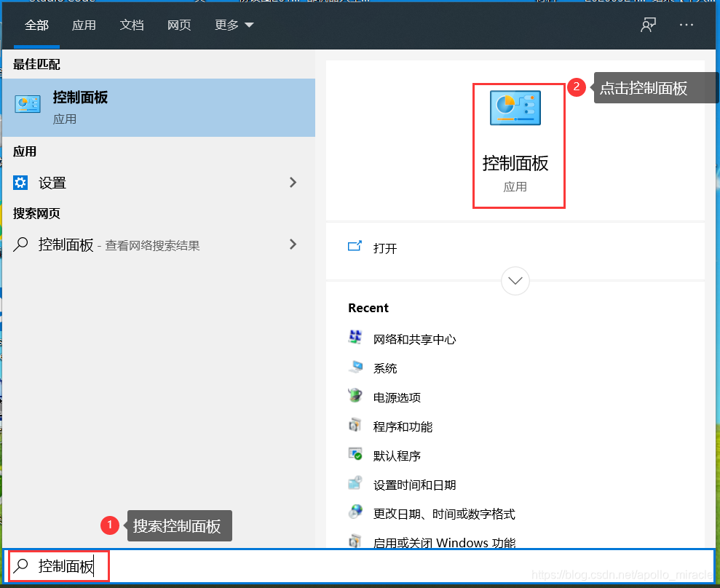Open 设置时间和日期 recent item
This screenshot has width=720, height=588.
414,485
